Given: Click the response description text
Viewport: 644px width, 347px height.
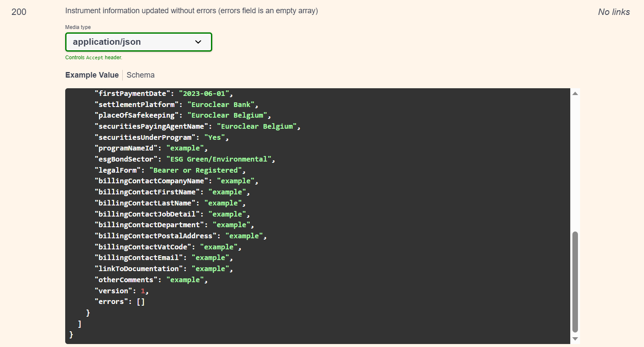Looking at the screenshot, I should pos(191,11).
